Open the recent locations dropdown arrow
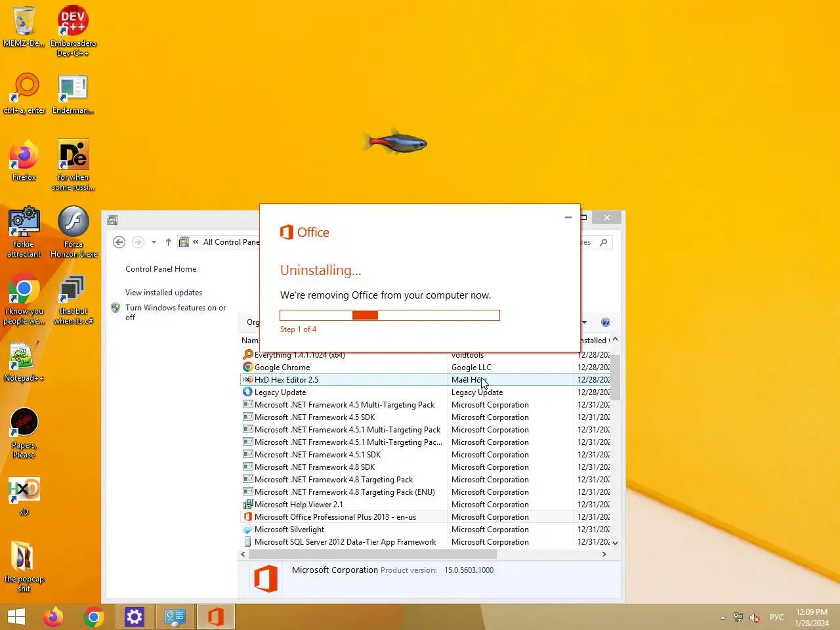The width and height of the screenshot is (840, 630). pos(154,242)
